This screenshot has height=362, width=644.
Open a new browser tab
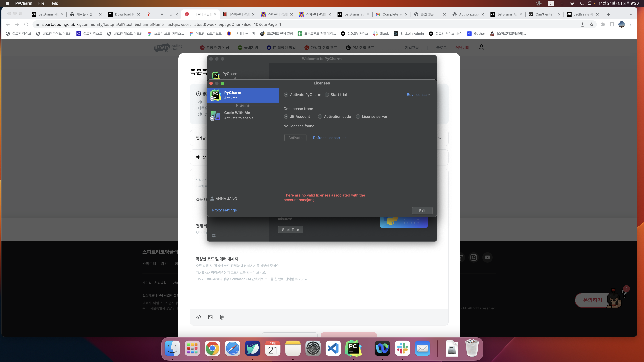[608, 14]
